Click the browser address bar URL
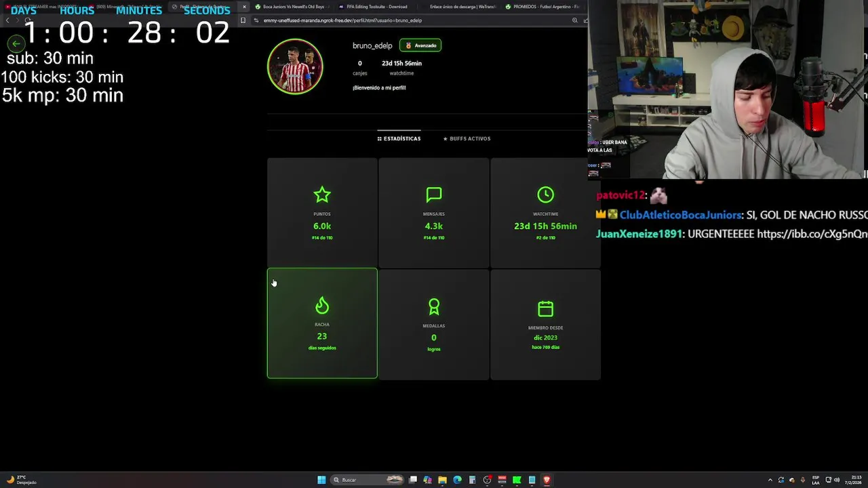 (342, 20)
